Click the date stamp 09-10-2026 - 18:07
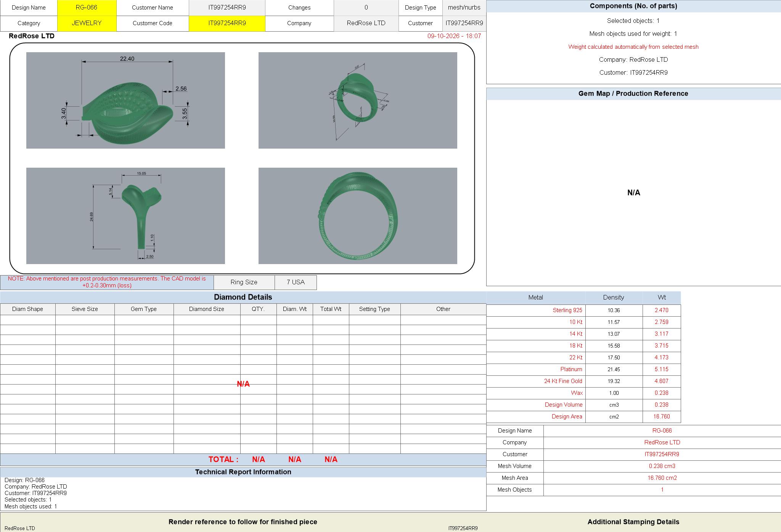The image size is (781, 532). [x=454, y=36]
